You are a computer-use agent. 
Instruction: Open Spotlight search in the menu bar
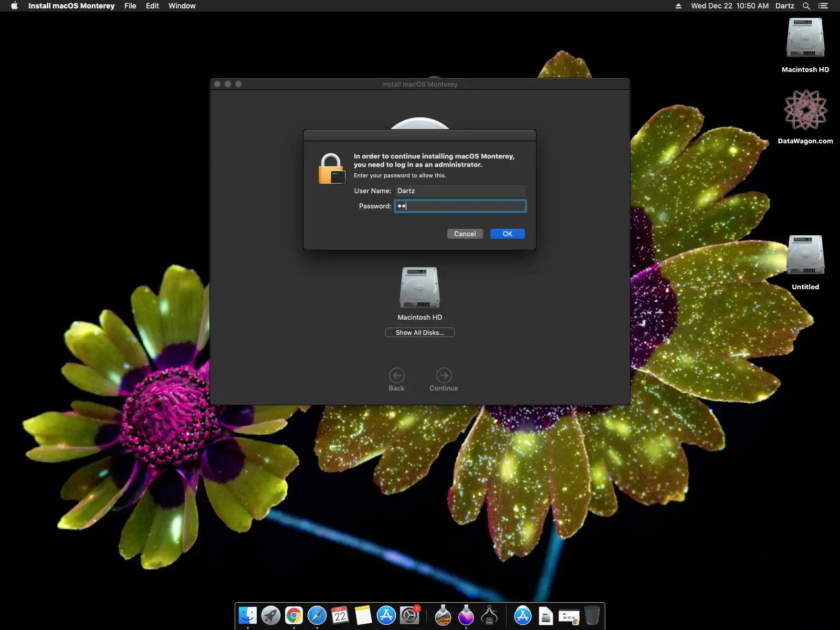click(x=806, y=6)
